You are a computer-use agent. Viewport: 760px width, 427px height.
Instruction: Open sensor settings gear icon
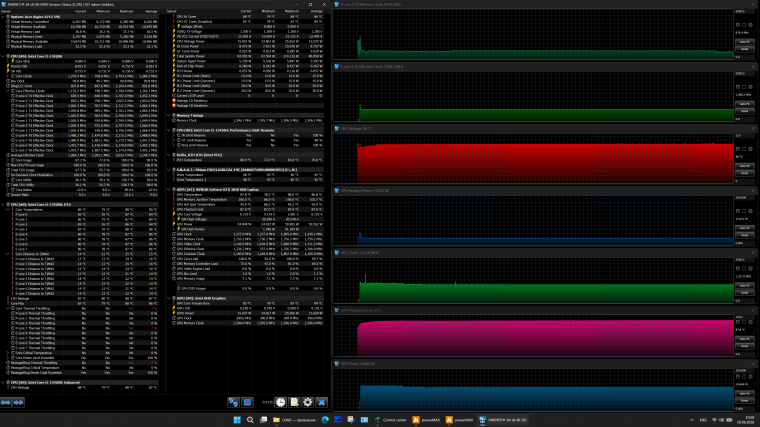308,402
